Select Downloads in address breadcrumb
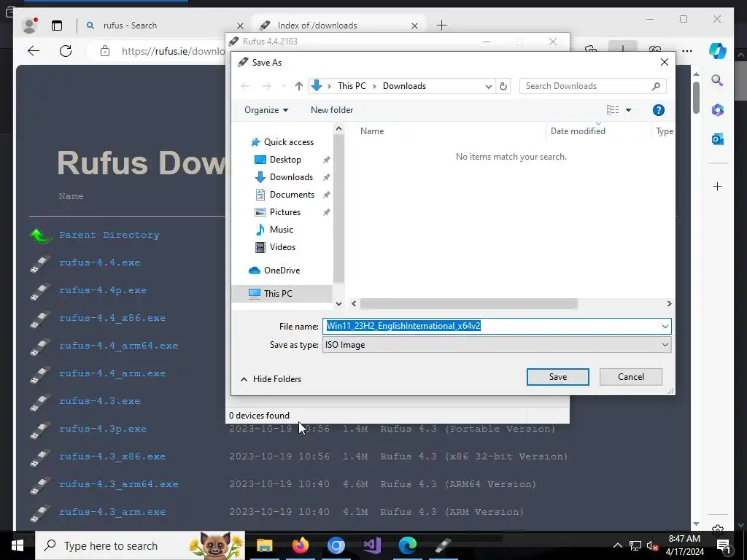 [404, 86]
